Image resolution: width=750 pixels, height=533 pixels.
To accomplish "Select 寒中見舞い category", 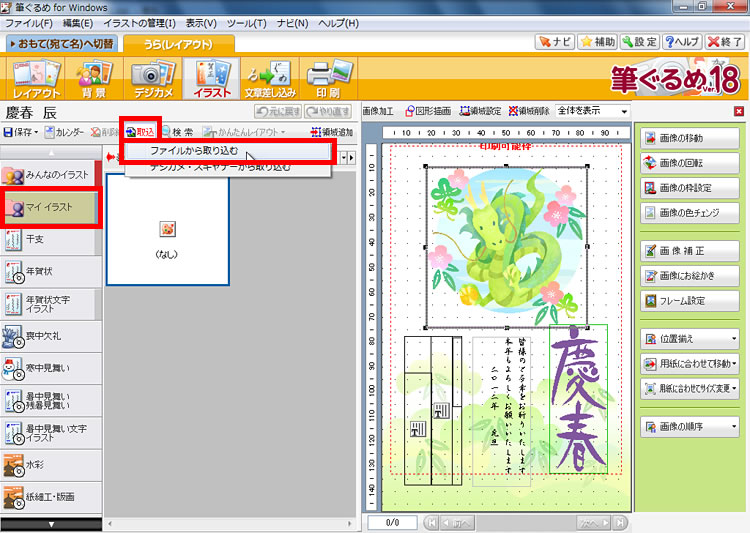I will [x=51, y=368].
